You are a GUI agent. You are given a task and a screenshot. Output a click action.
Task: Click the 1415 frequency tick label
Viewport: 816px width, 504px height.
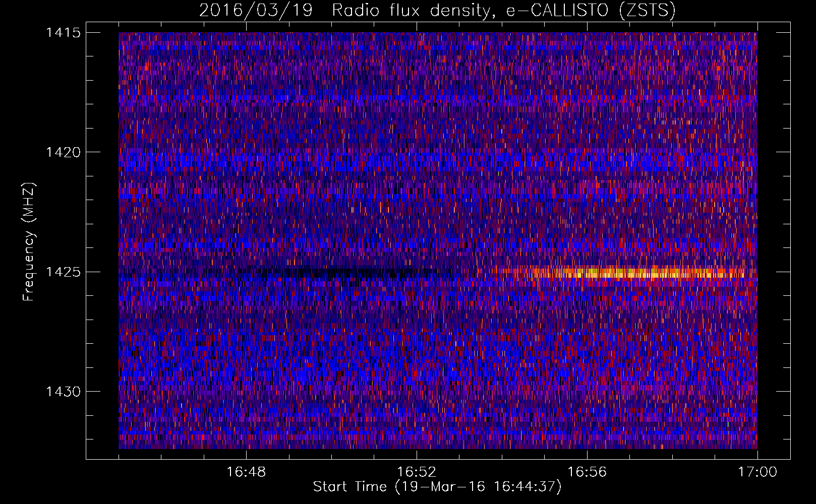(63, 33)
